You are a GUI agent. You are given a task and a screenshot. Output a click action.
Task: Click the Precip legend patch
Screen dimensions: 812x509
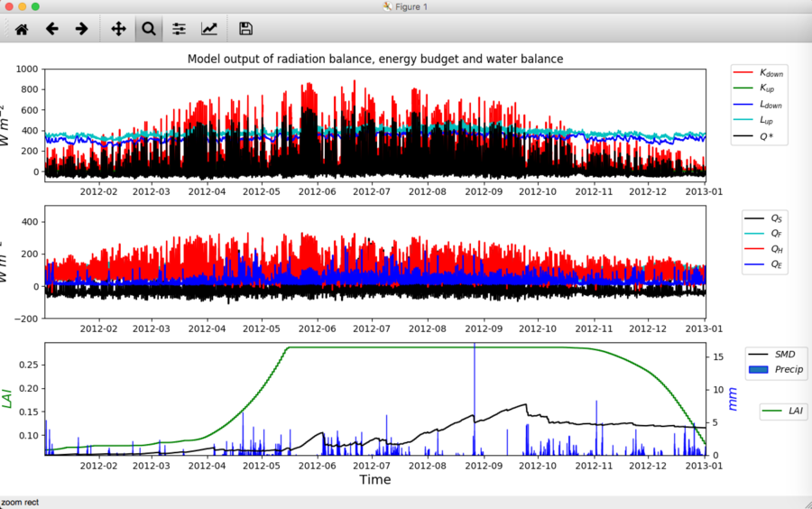tap(758, 370)
